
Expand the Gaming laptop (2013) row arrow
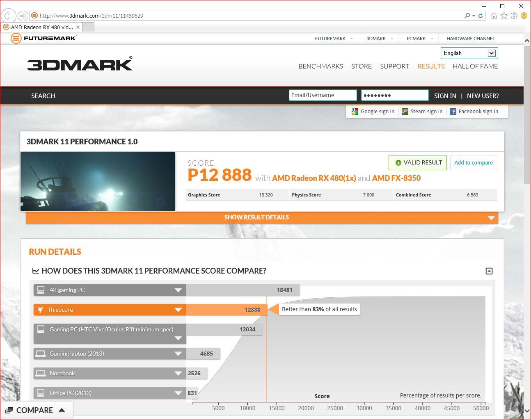178,354
